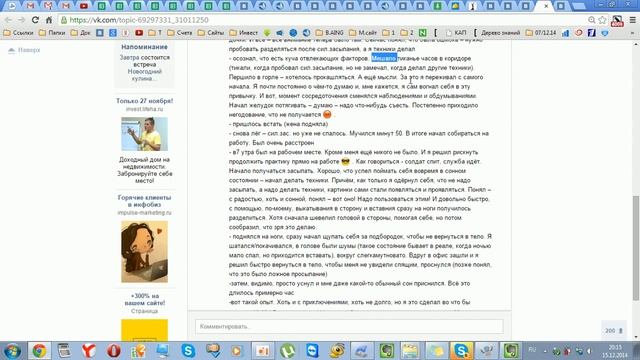
Task: Switch to the last tab after active one
Action: tap(561, 6)
